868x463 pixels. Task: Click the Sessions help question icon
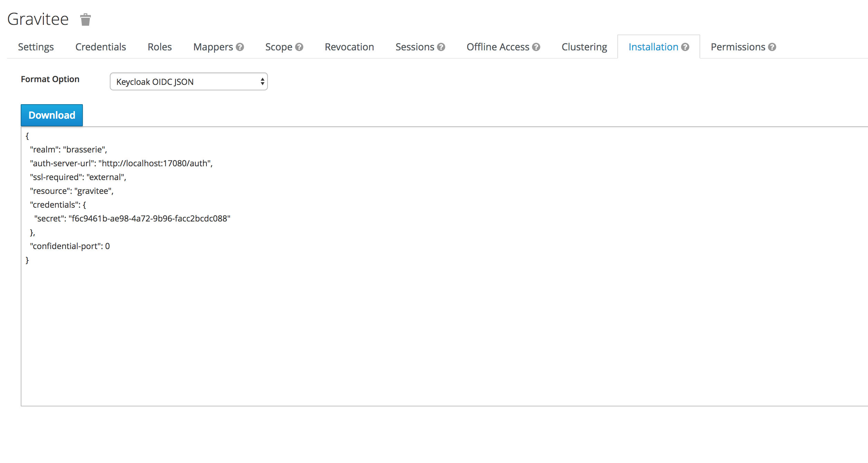point(441,47)
